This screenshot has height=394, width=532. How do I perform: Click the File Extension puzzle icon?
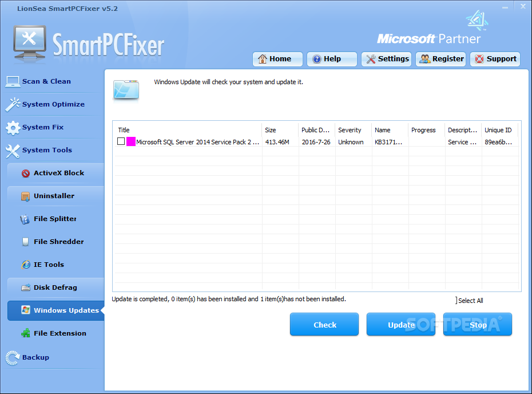(25, 333)
